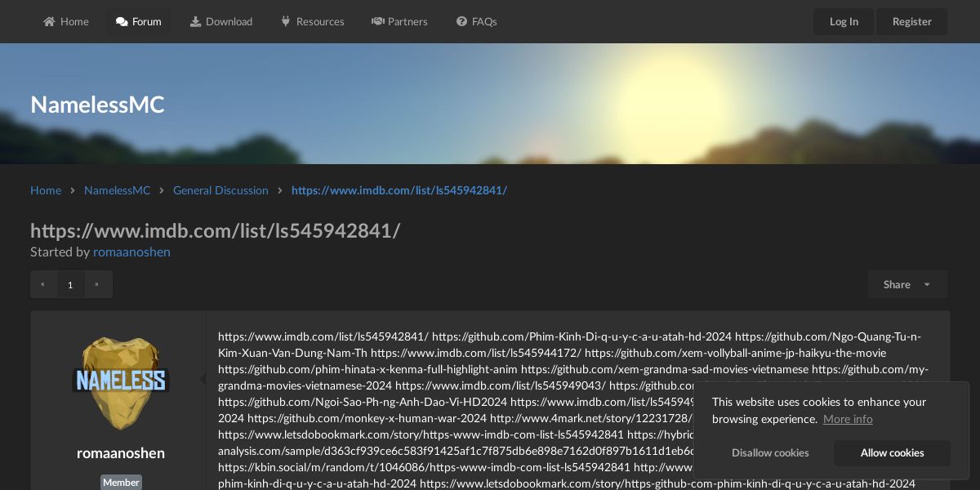
Task: Click the Register button
Action: [x=912, y=21]
